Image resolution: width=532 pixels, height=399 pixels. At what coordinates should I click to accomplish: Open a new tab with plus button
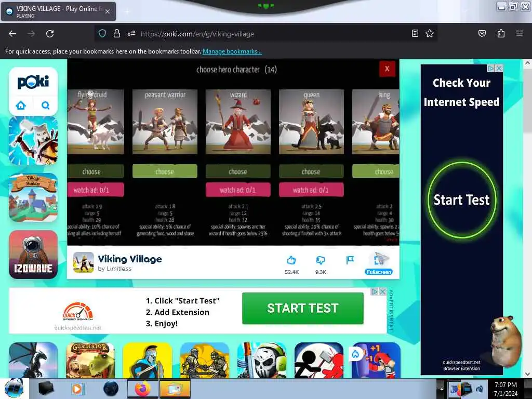[127, 11]
